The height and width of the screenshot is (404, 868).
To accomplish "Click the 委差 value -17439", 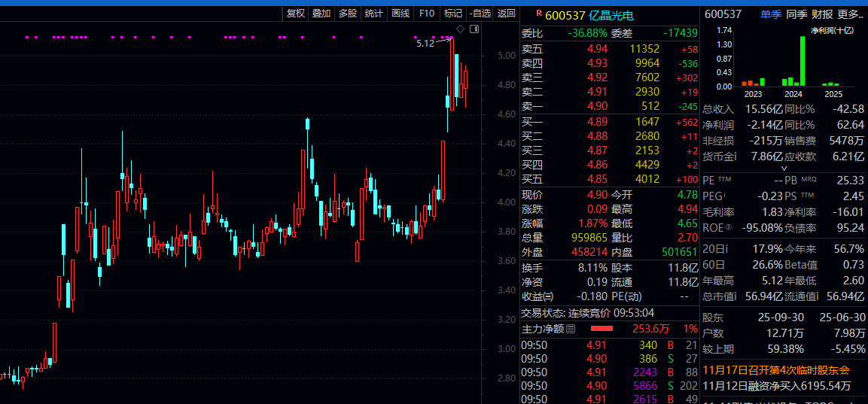I will (680, 33).
